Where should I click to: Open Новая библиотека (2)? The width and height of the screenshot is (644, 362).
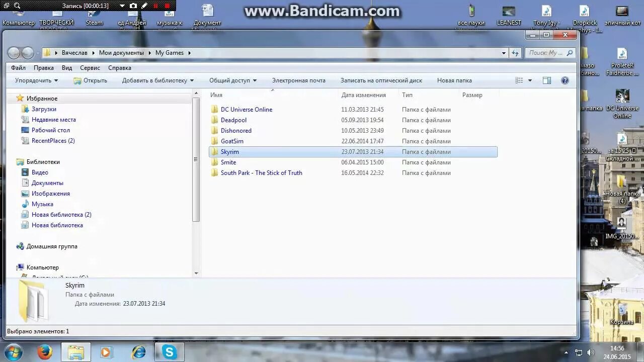tap(61, 215)
